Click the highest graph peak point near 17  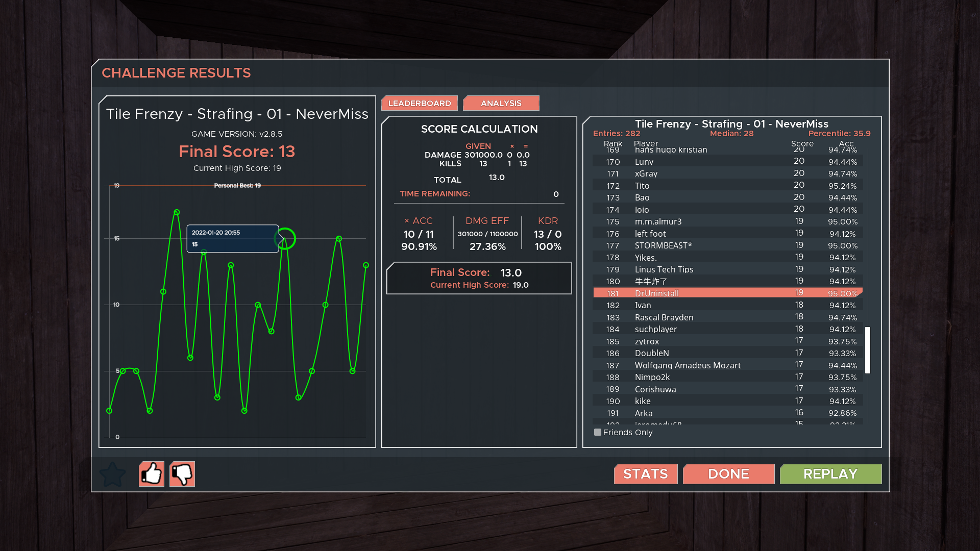[x=177, y=212]
